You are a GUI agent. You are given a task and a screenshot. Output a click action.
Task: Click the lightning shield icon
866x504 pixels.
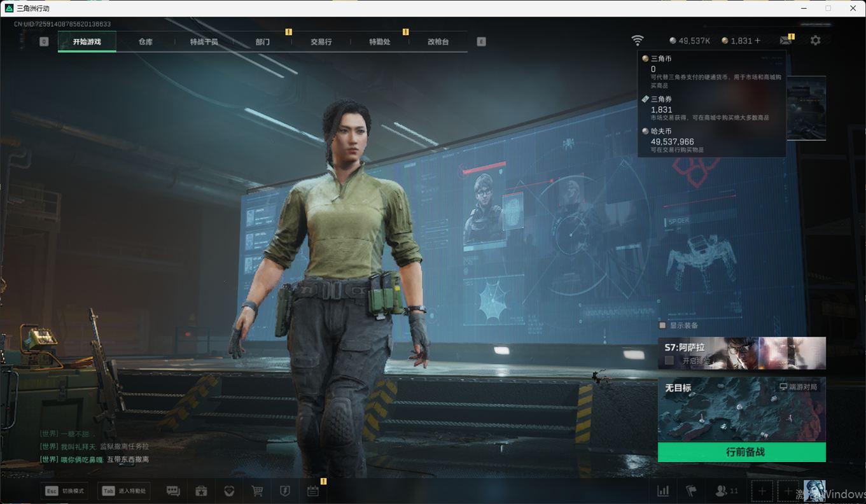(285, 491)
